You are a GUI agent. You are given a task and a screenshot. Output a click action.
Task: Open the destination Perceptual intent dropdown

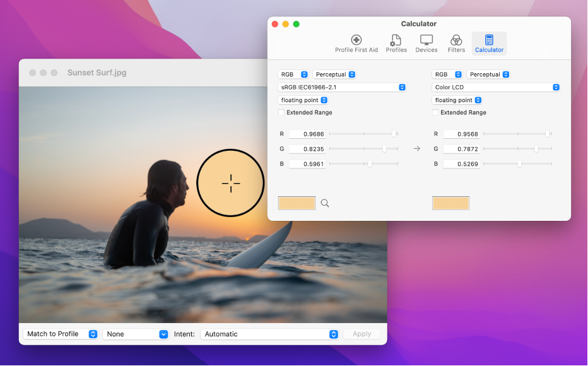click(x=488, y=74)
